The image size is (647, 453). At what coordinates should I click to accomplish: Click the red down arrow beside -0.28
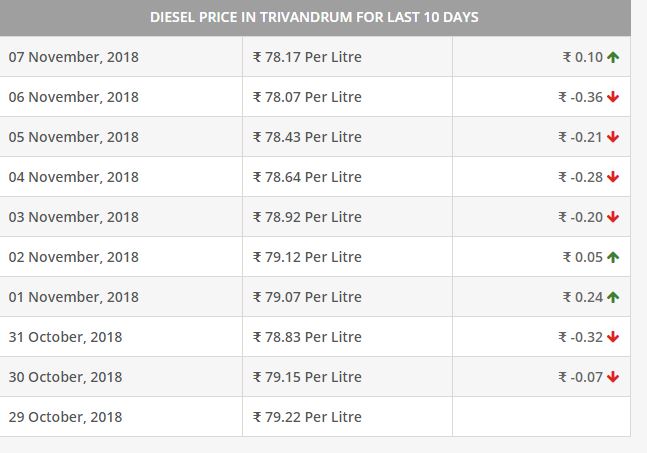[x=613, y=177]
